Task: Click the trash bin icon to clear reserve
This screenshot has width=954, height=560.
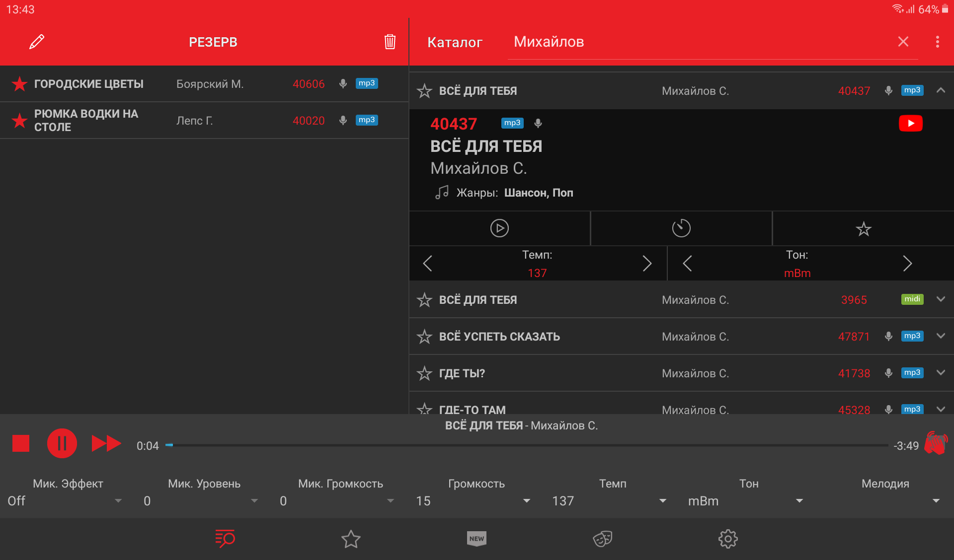Action: click(390, 42)
